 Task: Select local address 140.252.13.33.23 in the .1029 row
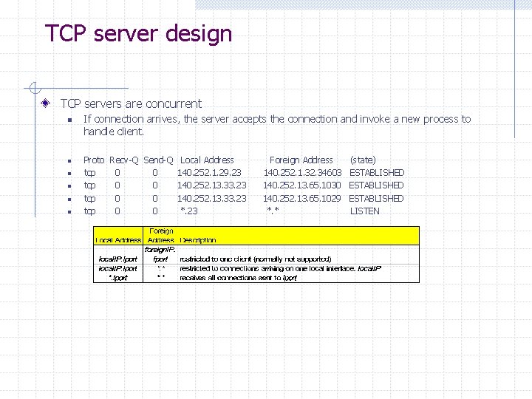(212, 199)
